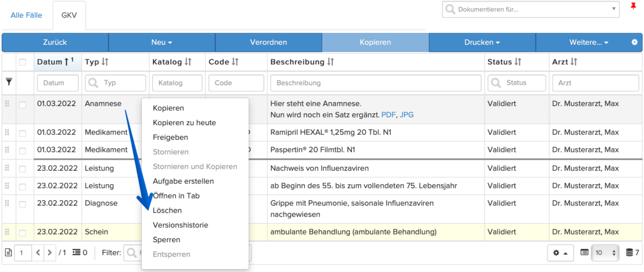
Task: Click drag handle of Paspertin row
Action: 7,150
